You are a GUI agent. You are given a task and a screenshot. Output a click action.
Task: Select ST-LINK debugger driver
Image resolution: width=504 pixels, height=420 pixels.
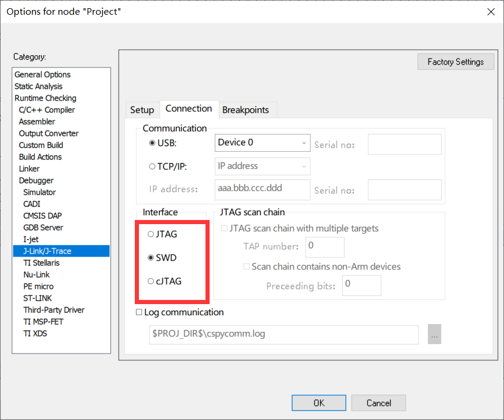click(x=38, y=298)
